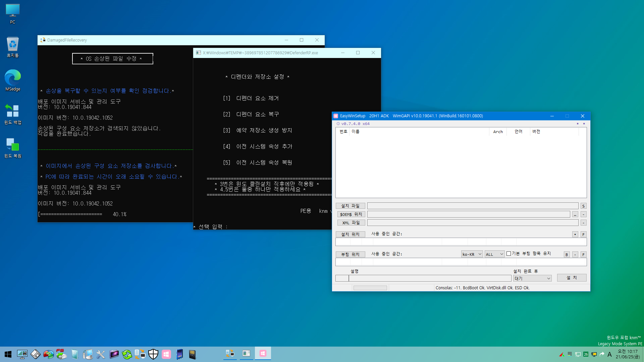Open the Windows Start button
The image size is (644, 362).
8,354
